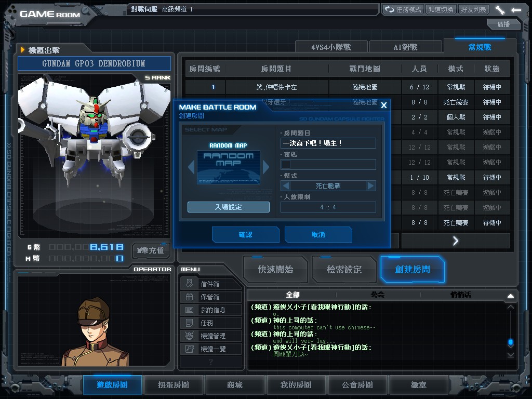Screen dimensions: 532x399
Task: Open 機體一覽 in the menu
Action: (x=211, y=349)
